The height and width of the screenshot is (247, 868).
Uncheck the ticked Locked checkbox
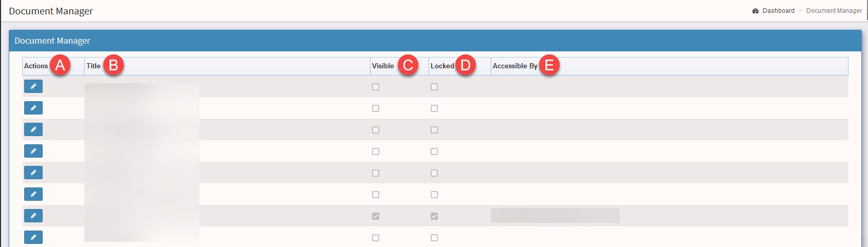[x=434, y=216]
